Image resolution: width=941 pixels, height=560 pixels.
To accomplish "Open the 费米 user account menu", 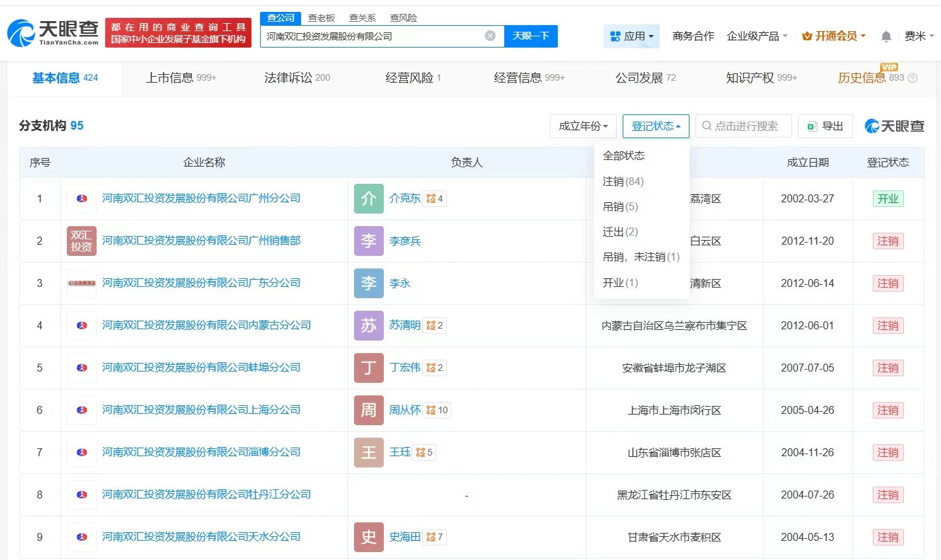I will coord(919,36).
